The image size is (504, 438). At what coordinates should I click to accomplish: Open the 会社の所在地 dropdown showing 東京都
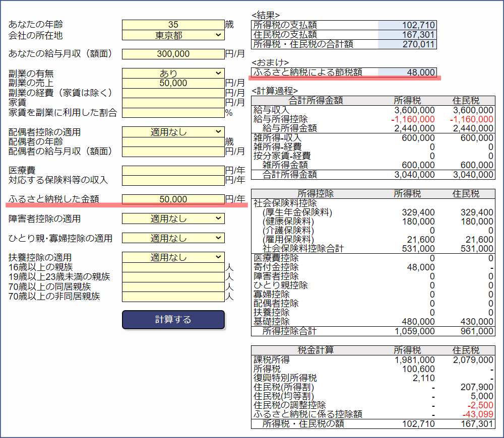(173, 35)
